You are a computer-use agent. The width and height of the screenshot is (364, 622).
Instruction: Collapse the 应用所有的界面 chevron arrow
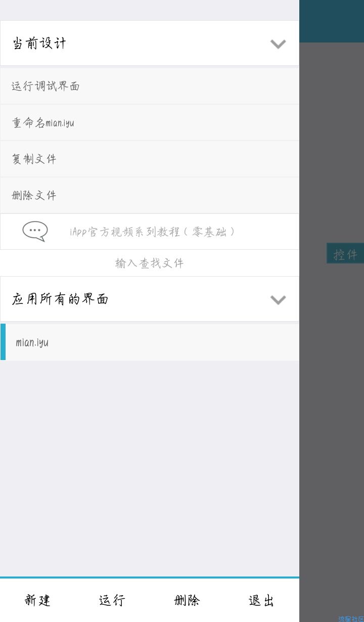click(x=278, y=300)
